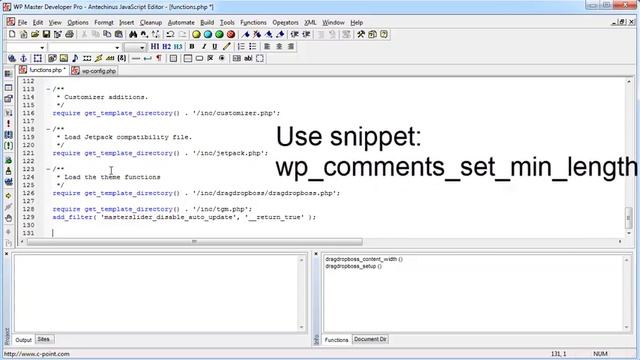Click the hand icon in left sidebar
Viewport: 640px width, 360px height.
[8, 218]
